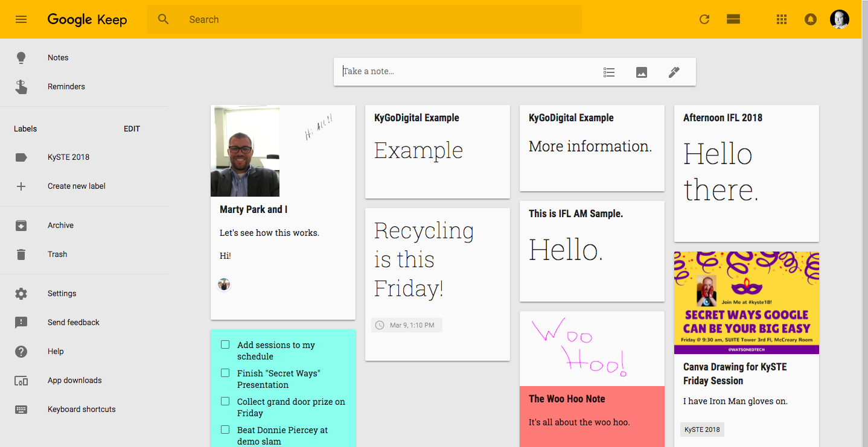Check "Add sessions to my schedule" box

pyautogui.click(x=225, y=345)
